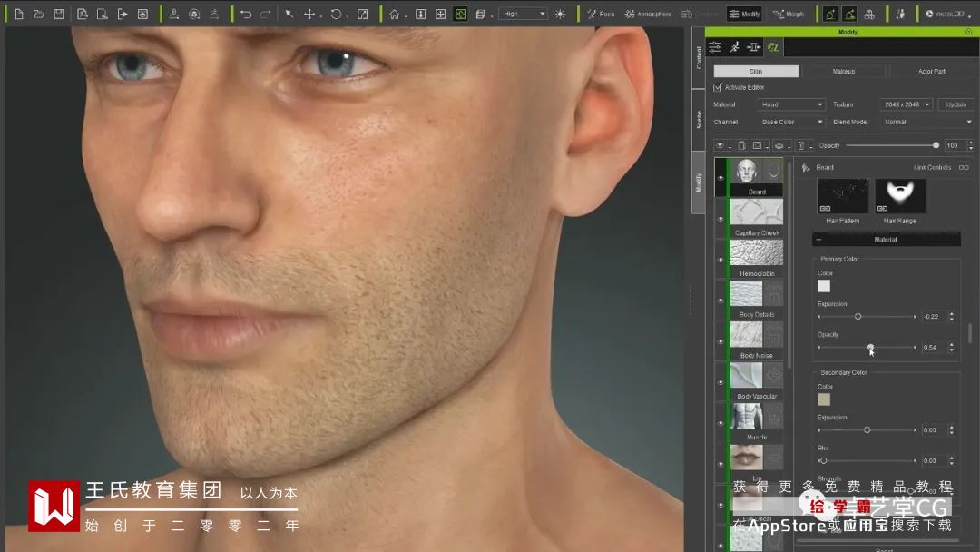Click the merge layers icon

click(x=779, y=145)
